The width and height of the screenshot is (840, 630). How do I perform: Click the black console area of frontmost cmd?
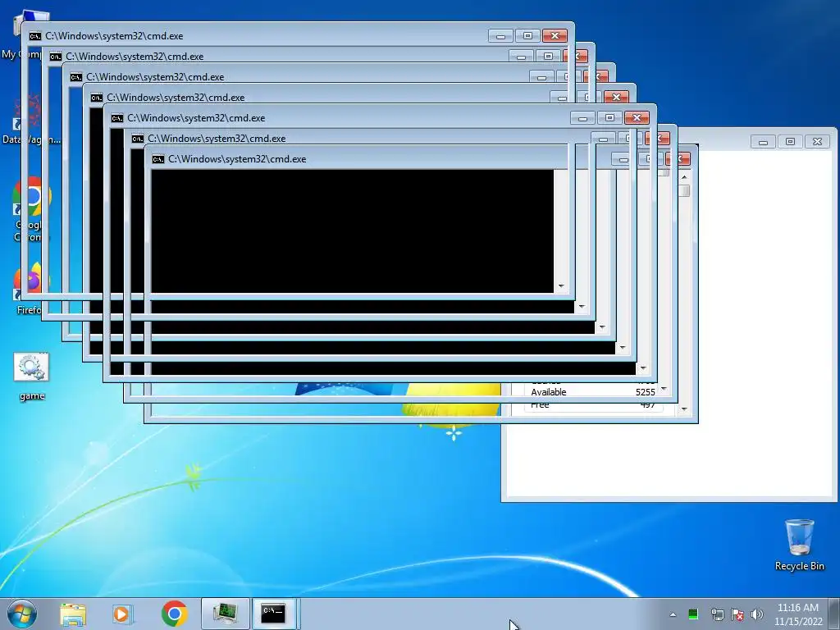(x=352, y=231)
